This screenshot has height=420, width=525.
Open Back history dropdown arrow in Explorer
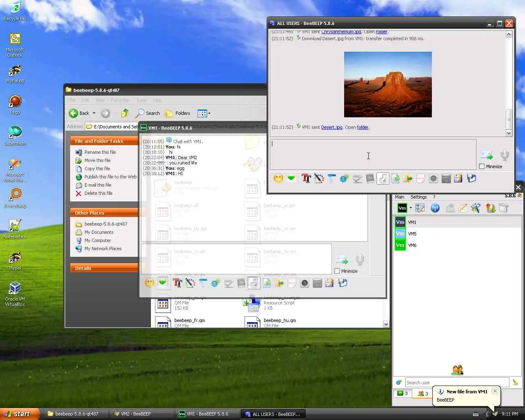coord(94,113)
